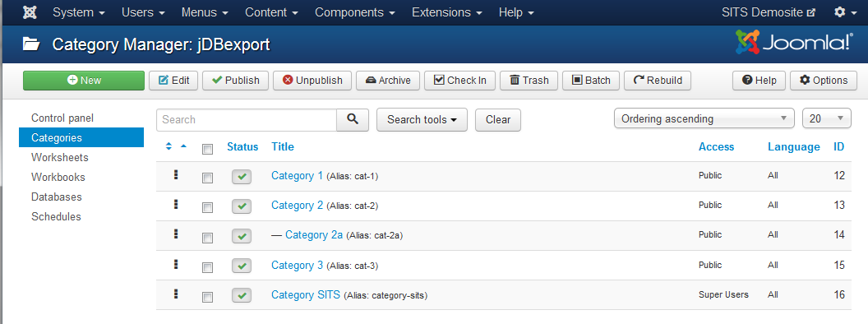Check the box for Category 1

208,178
